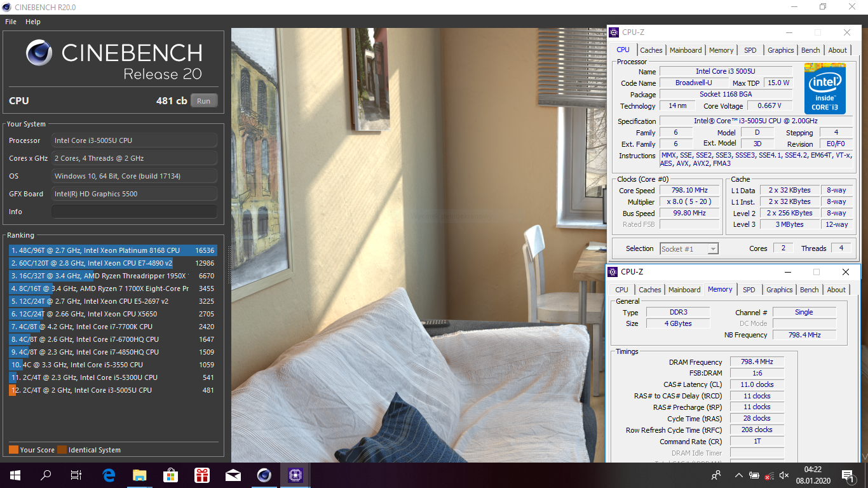
Task: Switch to the Graphics tab in upper CPU-Z
Action: click(780, 50)
